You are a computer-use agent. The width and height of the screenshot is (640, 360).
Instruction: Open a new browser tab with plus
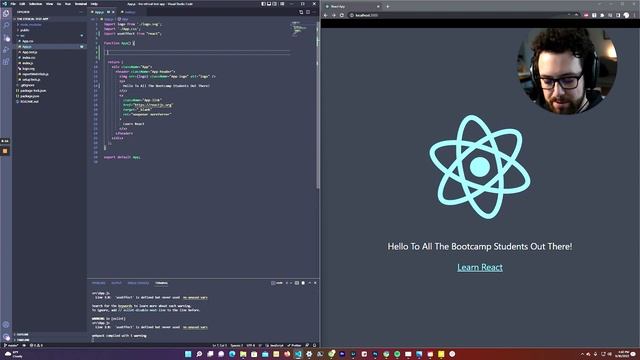[x=387, y=7]
